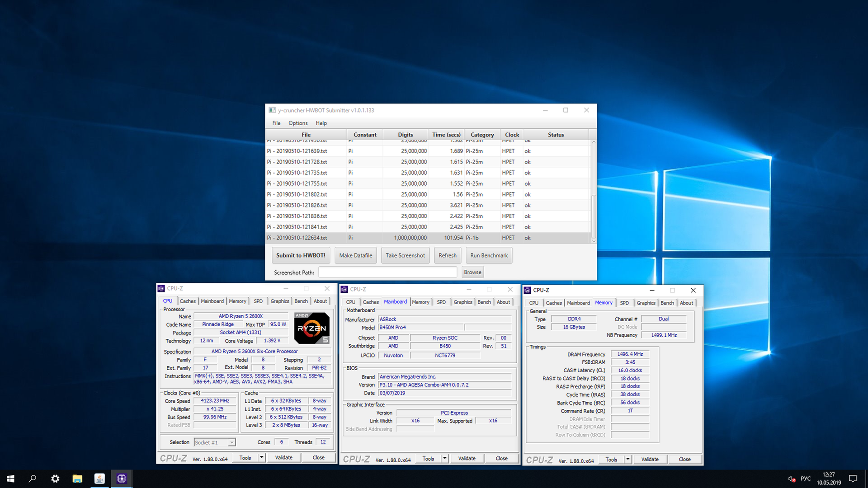This screenshot has height=488, width=868.
Task: Switch to y-cruncher Java app on taskbar
Action: click(x=99, y=479)
